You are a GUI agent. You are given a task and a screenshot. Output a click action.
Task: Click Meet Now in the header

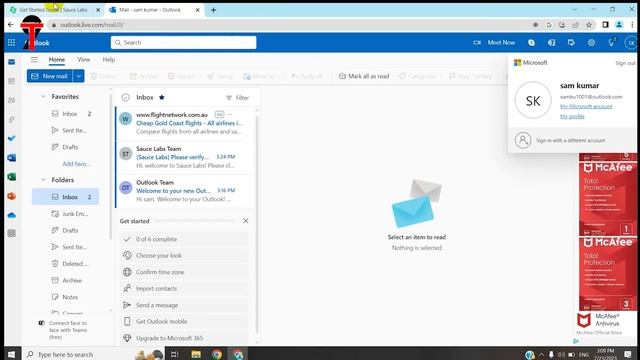[x=494, y=42]
